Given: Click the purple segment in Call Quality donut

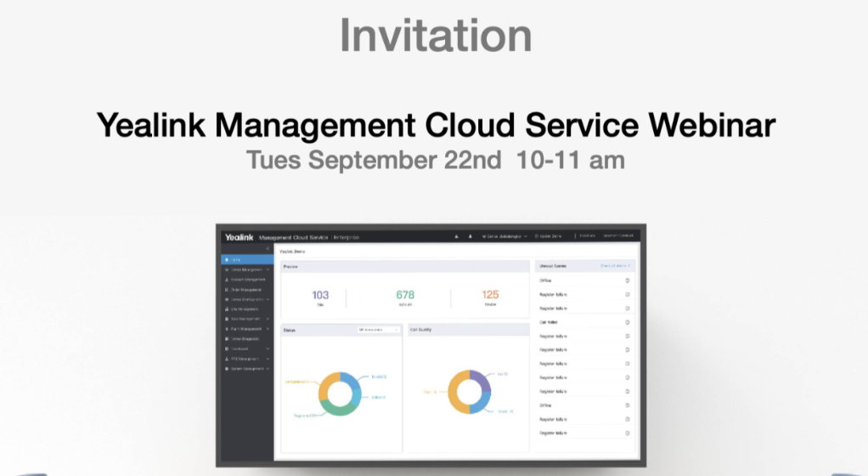Looking at the screenshot, I should (x=482, y=382).
